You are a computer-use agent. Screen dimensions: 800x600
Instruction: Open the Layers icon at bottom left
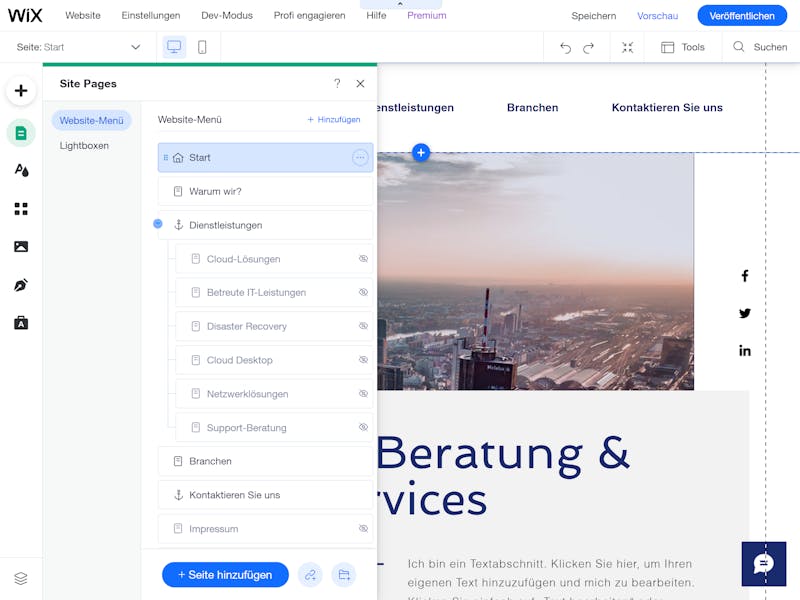[x=21, y=579]
